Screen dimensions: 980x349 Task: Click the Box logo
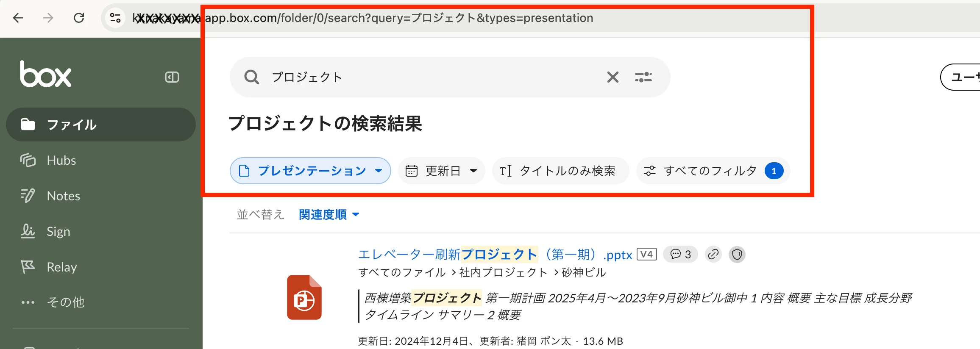tap(46, 74)
